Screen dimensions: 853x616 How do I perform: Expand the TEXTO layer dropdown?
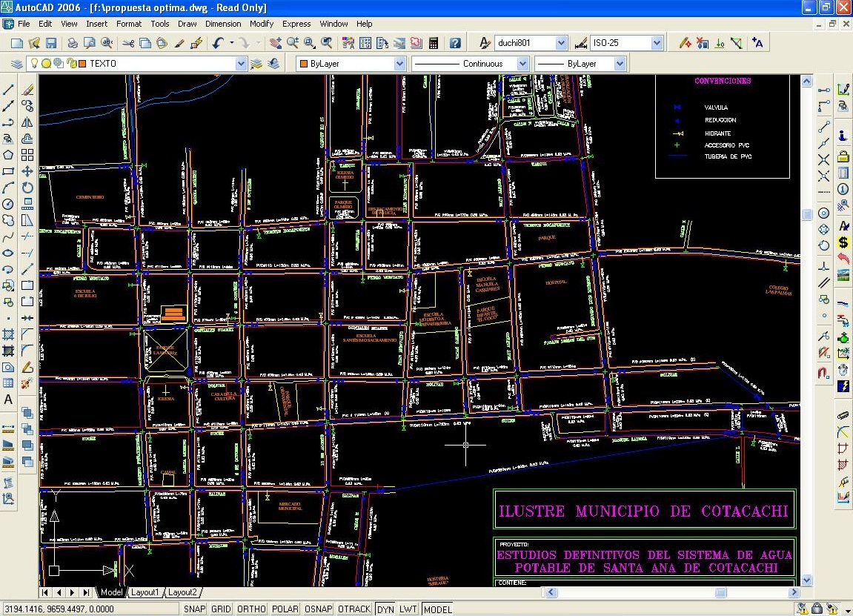tap(240, 64)
